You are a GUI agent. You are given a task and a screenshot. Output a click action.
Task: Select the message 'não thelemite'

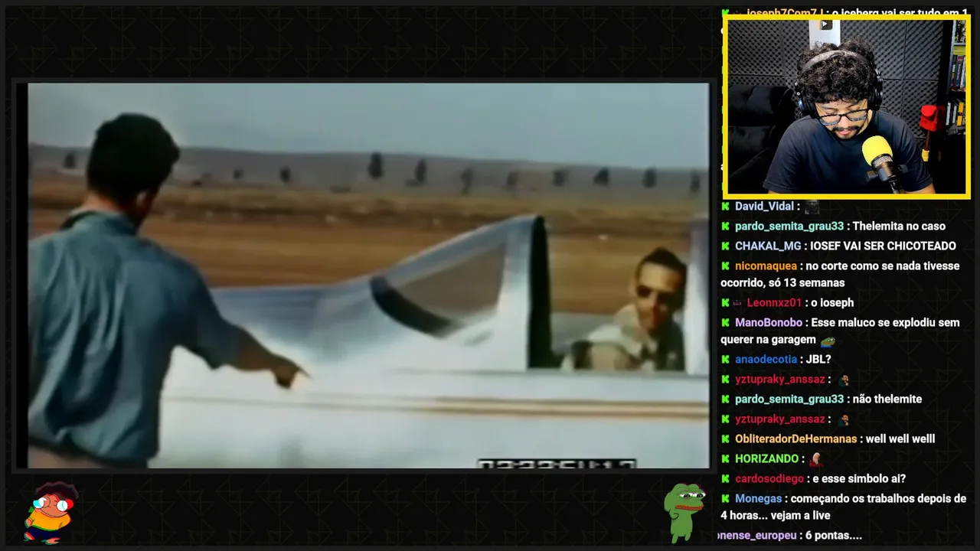(x=887, y=399)
